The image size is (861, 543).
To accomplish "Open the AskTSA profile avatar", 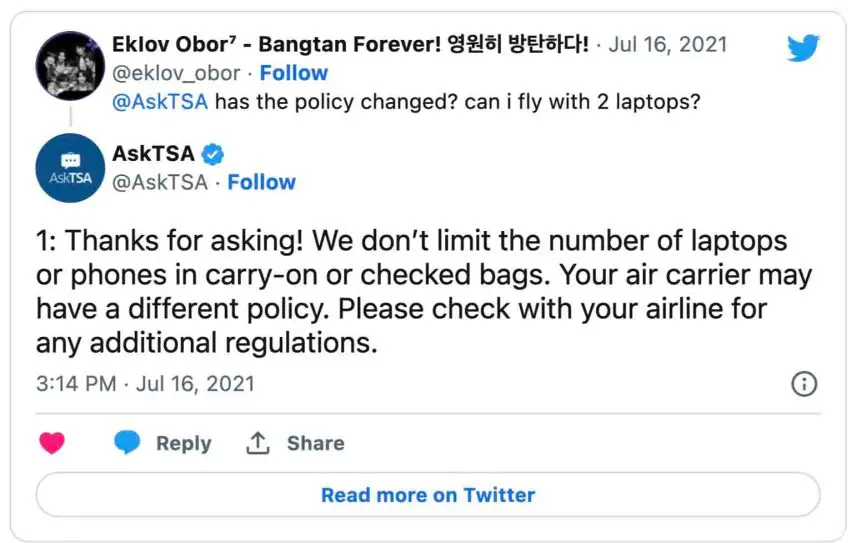I will point(70,168).
